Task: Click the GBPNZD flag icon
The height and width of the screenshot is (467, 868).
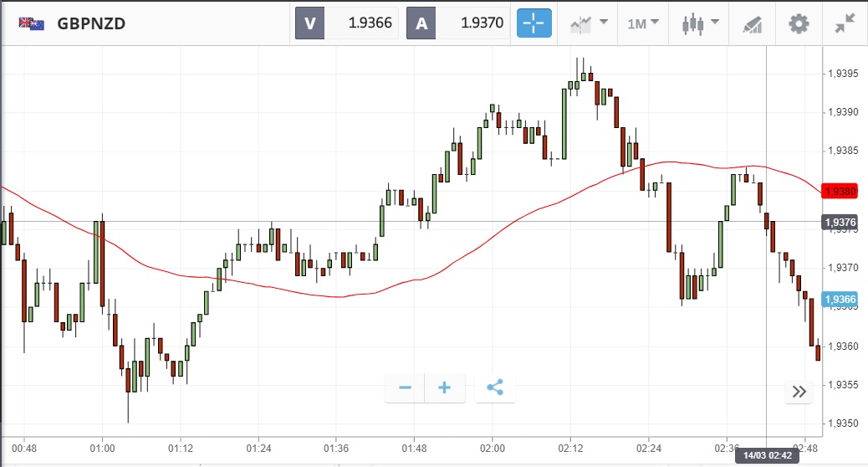Action: [32, 23]
